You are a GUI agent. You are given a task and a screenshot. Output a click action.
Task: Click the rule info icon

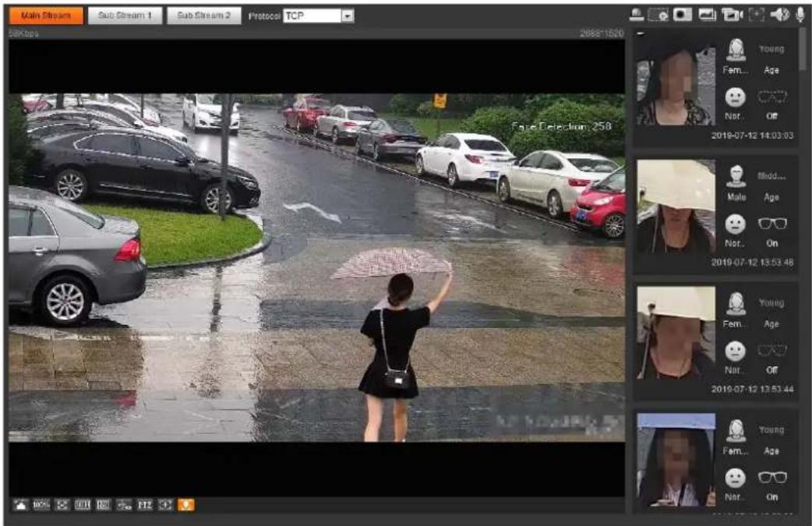pyautogui.click(x=124, y=505)
